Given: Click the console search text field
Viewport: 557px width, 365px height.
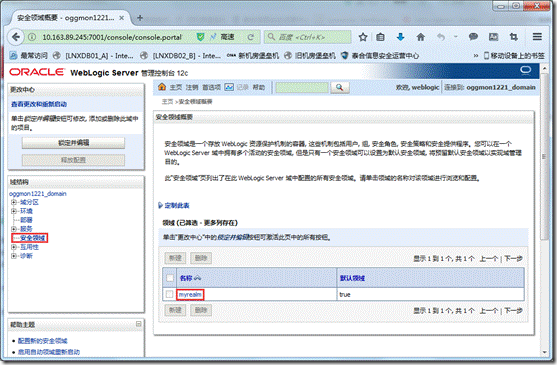Looking at the screenshot, I should click(302, 87).
